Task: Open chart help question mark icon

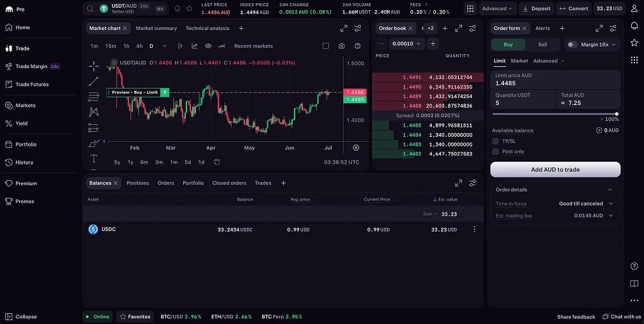Action: [358, 46]
